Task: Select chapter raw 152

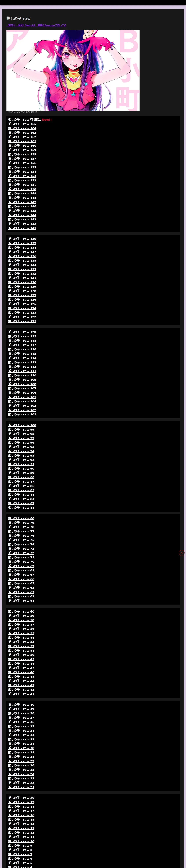Action: 22,180
